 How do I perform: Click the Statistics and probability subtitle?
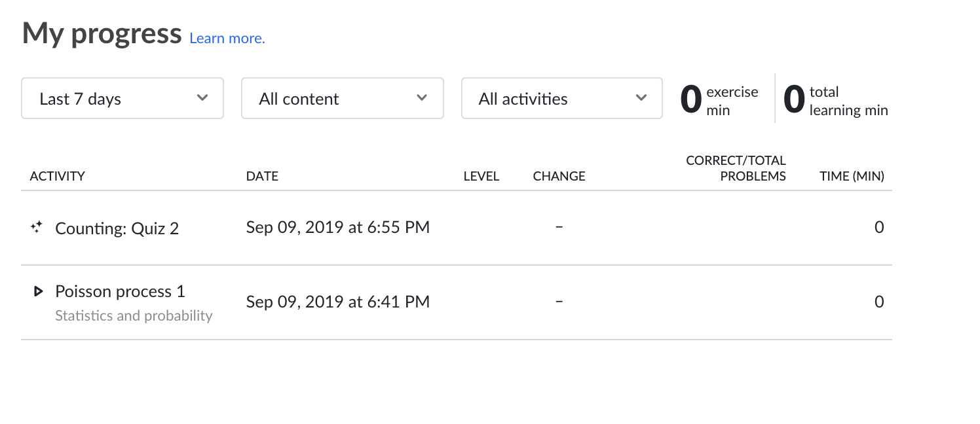click(x=134, y=315)
